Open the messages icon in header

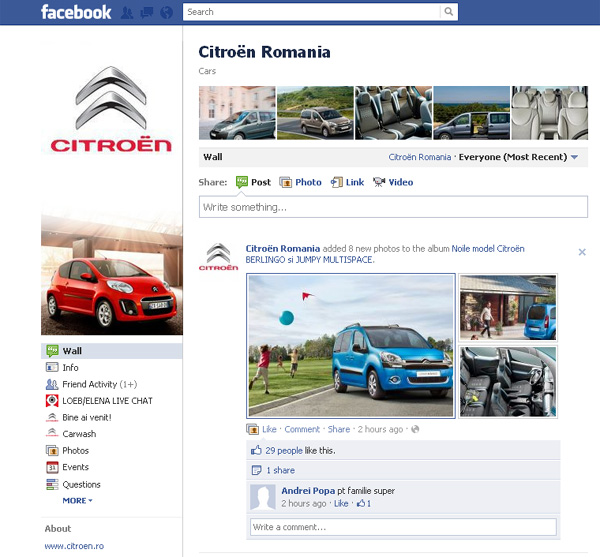click(146, 13)
